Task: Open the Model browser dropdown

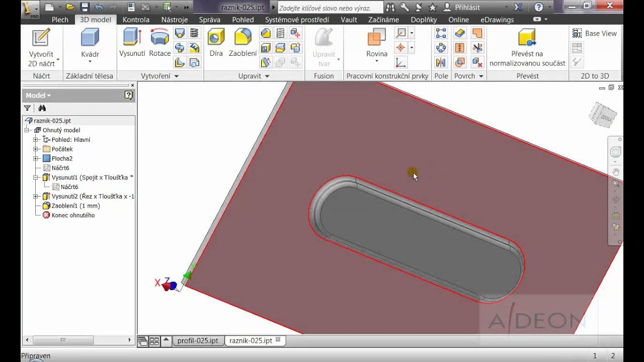Action: [x=38, y=95]
